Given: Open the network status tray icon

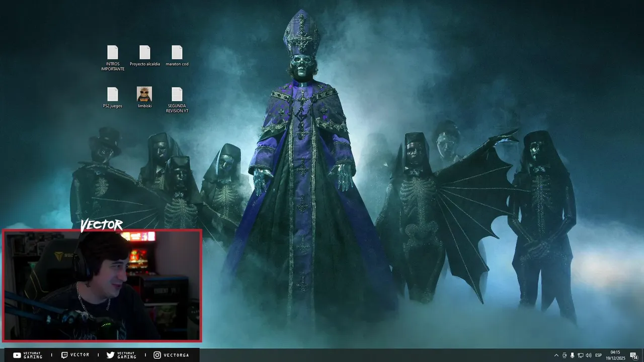Looking at the screenshot, I should 581,355.
